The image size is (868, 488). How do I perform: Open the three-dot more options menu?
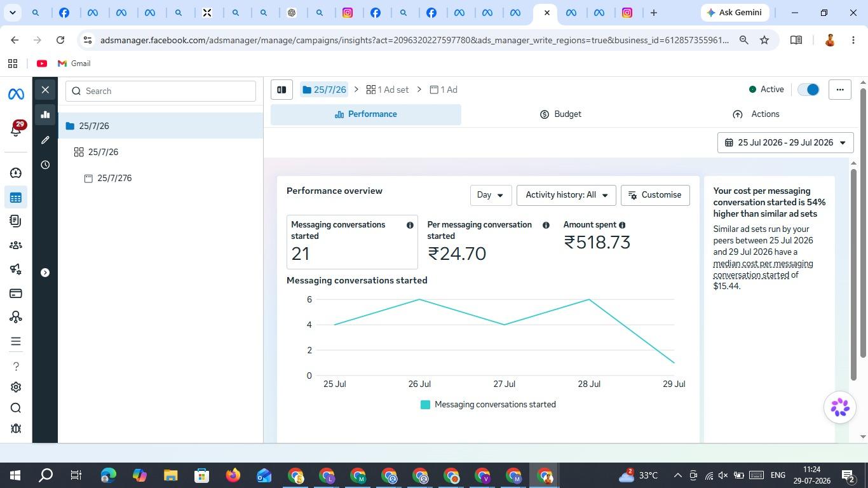click(x=840, y=90)
